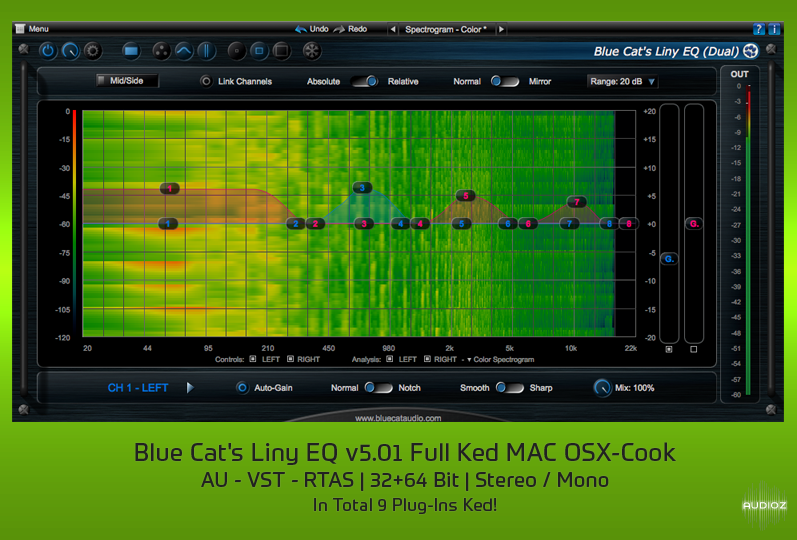Open the Range 20 dB dropdown
797x540 pixels.
[x=622, y=82]
